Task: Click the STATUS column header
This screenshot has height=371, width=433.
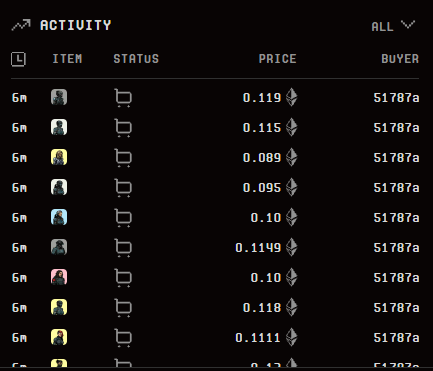Action: pos(136,59)
